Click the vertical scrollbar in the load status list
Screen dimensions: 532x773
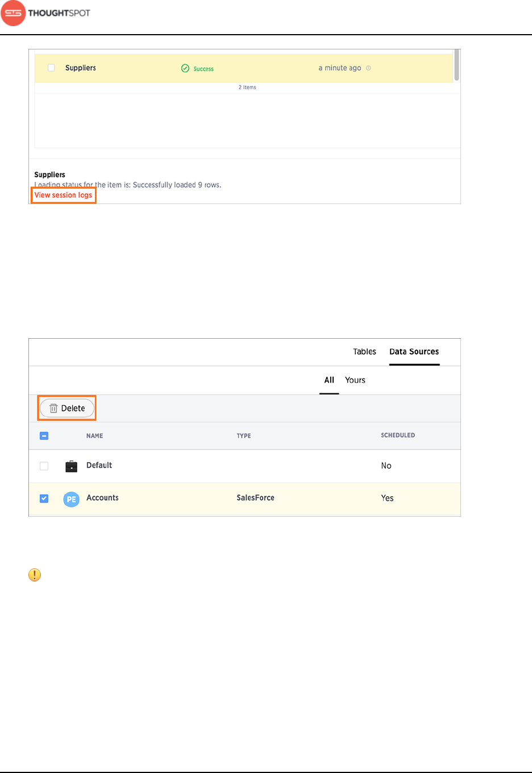456,65
